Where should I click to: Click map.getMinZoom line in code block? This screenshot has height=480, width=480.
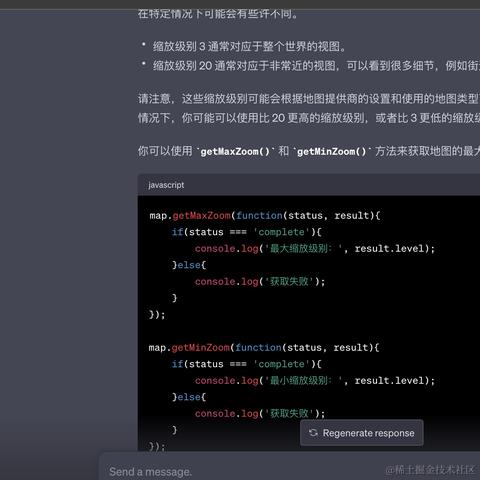[x=264, y=348]
